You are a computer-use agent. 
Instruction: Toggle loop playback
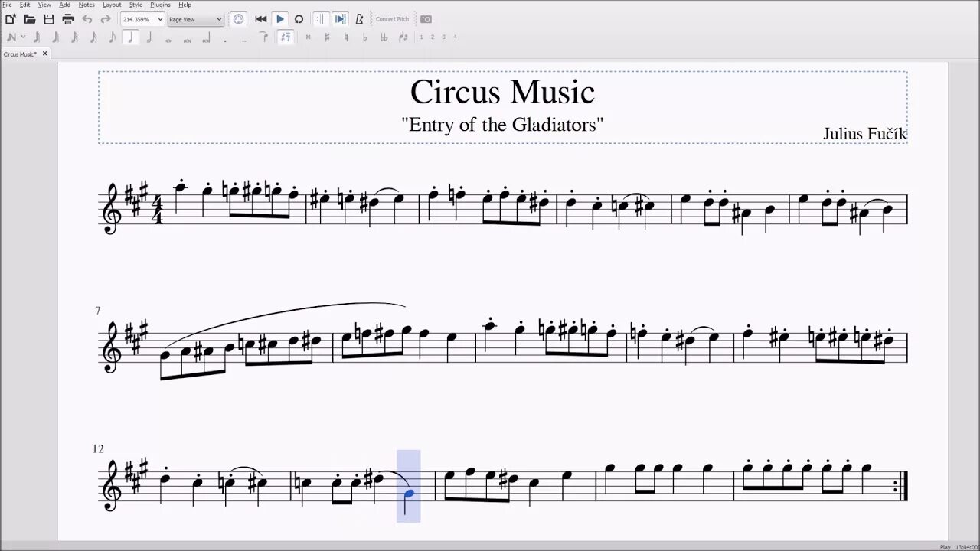(x=299, y=19)
